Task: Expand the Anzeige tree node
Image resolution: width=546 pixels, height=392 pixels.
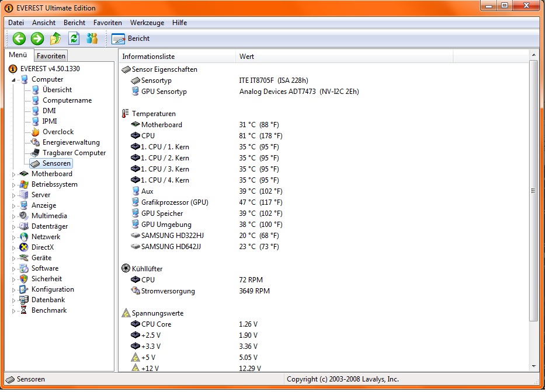Action: [13, 205]
